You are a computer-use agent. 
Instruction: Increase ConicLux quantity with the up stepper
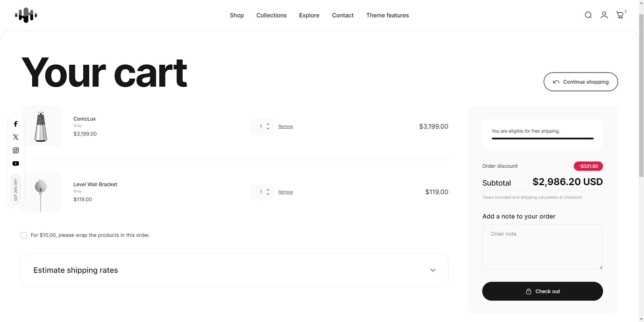coord(268,124)
